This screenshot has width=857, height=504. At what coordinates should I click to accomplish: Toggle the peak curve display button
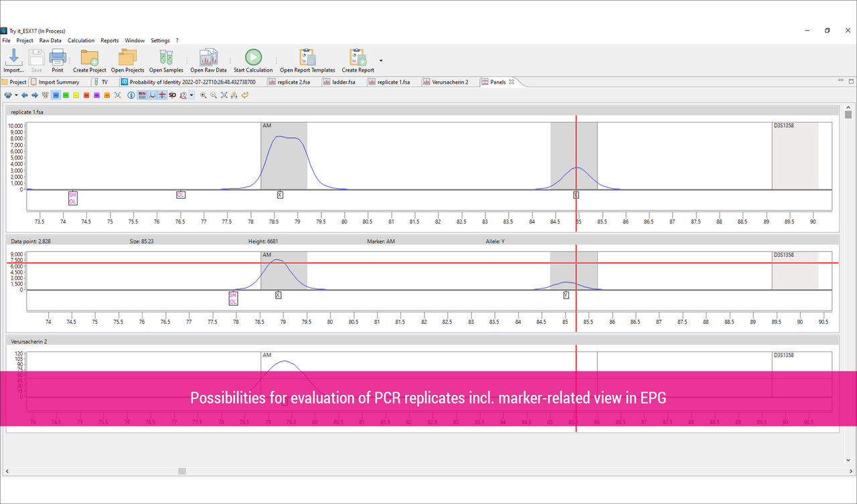(152, 95)
